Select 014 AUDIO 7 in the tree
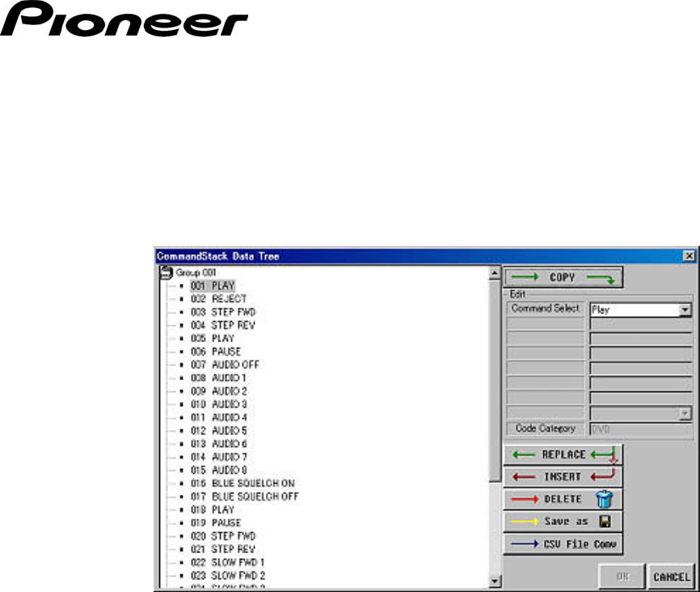The image size is (700, 592). pyautogui.click(x=219, y=457)
